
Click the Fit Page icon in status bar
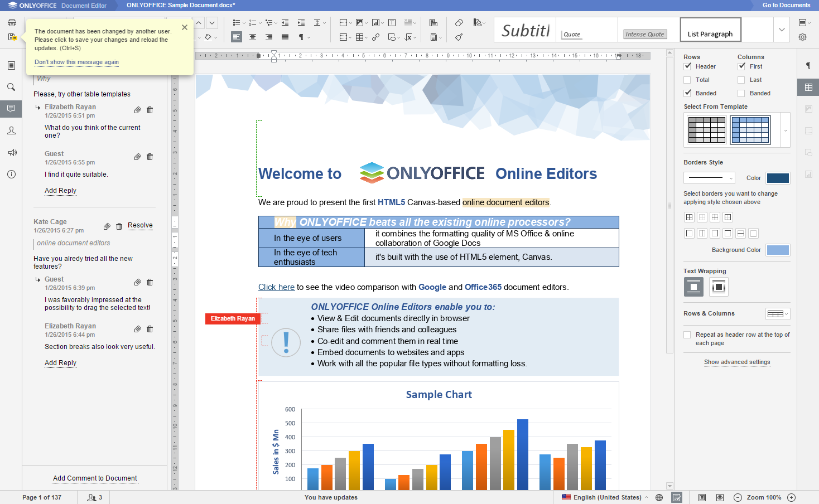click(x=702, y=497)
